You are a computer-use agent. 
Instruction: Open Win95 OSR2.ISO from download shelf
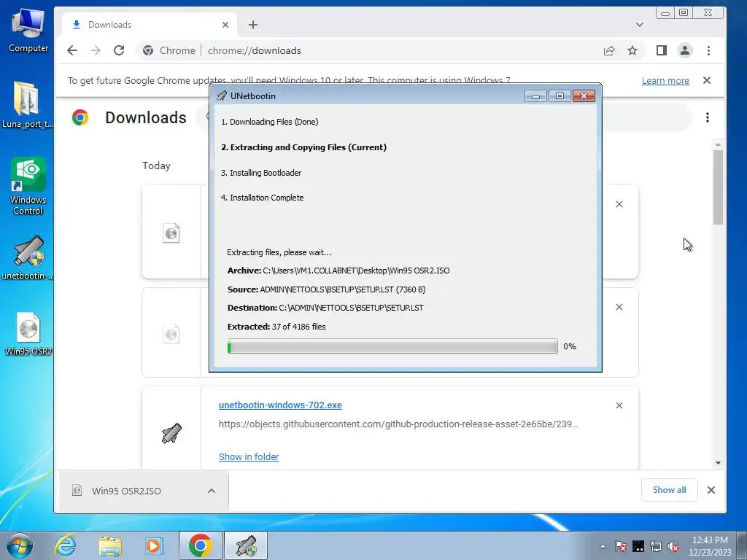click(127, 491)
